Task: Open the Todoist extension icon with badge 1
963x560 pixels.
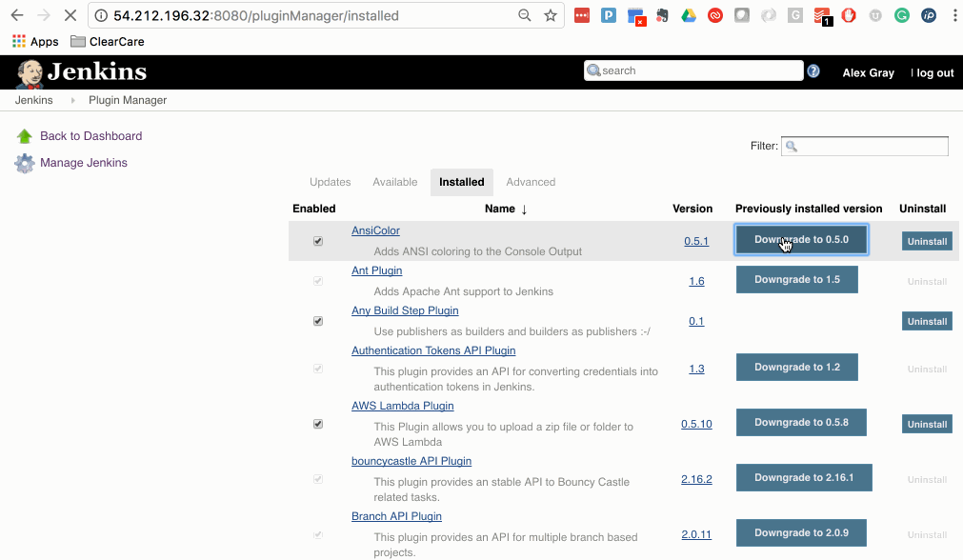Action: 822,16
